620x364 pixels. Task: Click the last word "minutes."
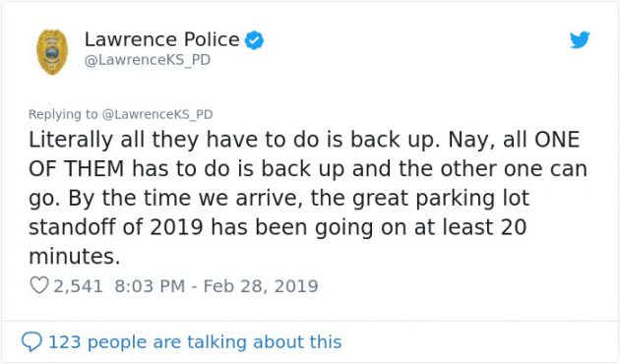pyautogui.click(x=75, y=257)
